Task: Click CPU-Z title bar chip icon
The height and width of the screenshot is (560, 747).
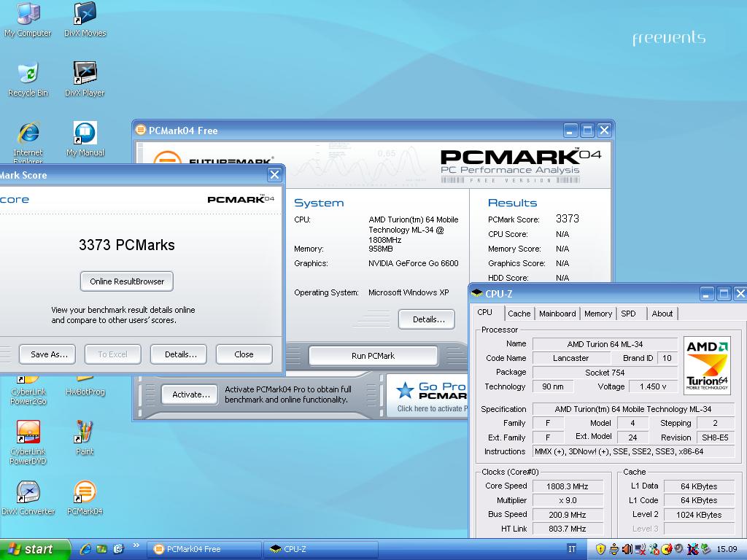Action: coord(477,293)
